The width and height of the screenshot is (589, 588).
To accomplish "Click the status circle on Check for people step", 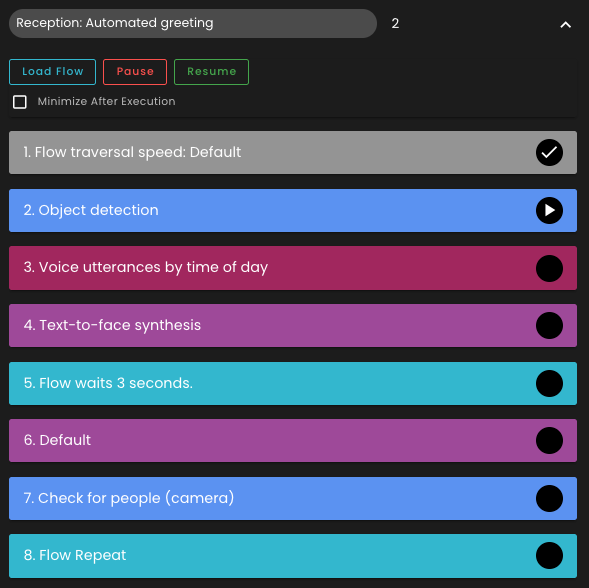I will 549,498.
